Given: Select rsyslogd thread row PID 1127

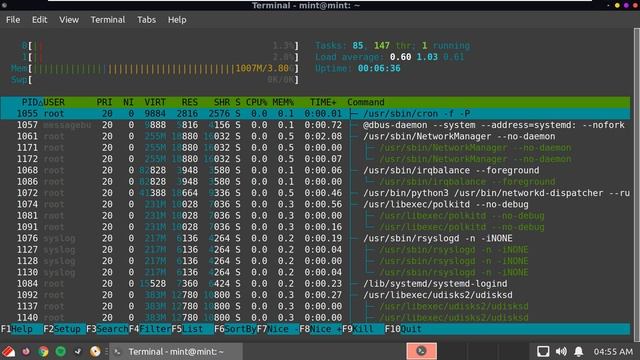Looking at the screenshot, I should [x=315, y=249].
